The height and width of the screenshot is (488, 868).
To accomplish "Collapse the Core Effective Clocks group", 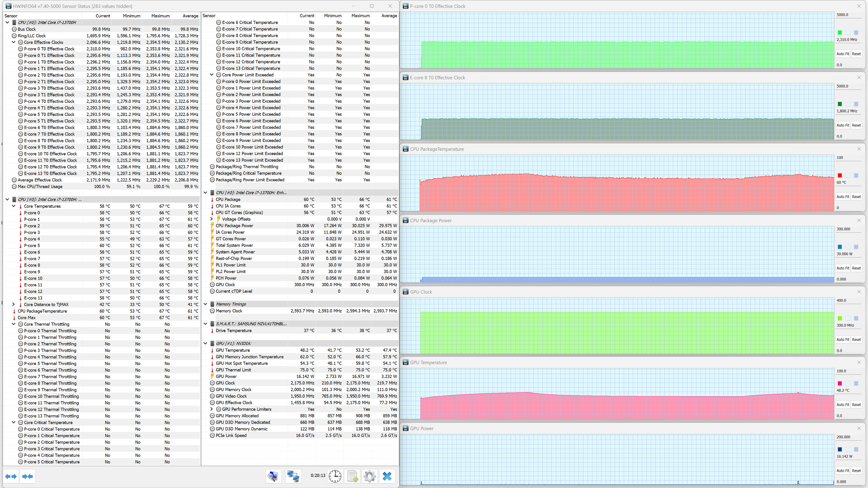I will (14, 42).
